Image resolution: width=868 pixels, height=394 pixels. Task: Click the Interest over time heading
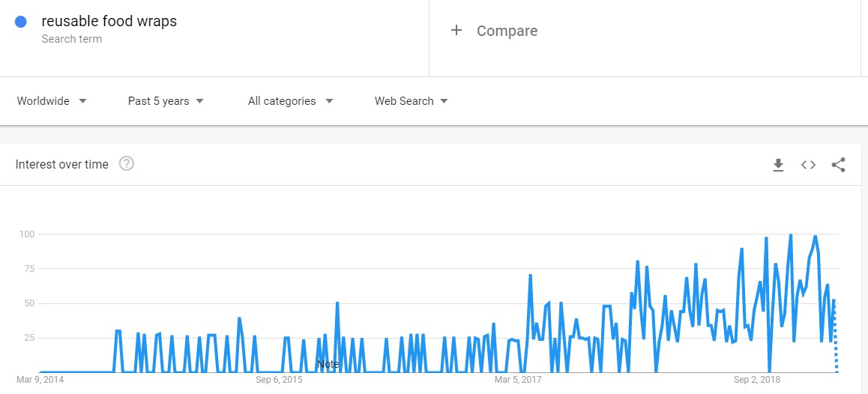click(62, 164)
